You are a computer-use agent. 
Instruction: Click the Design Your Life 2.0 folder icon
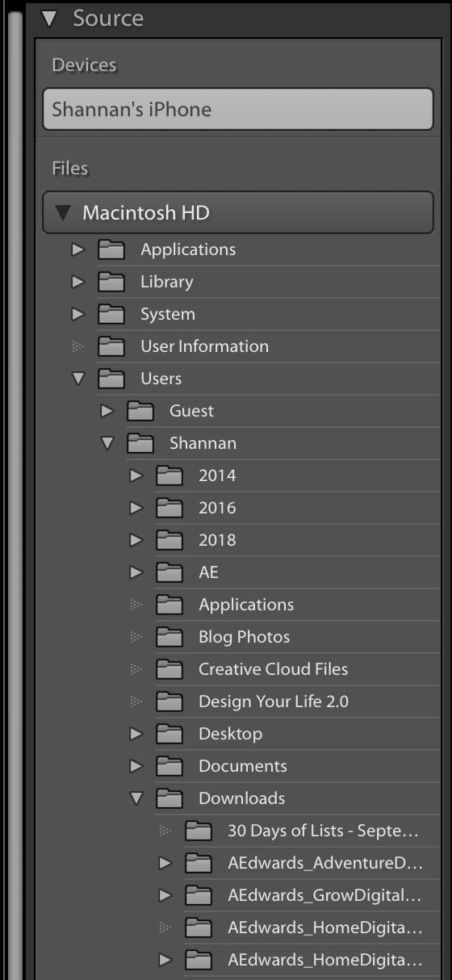tap(169, 701)
